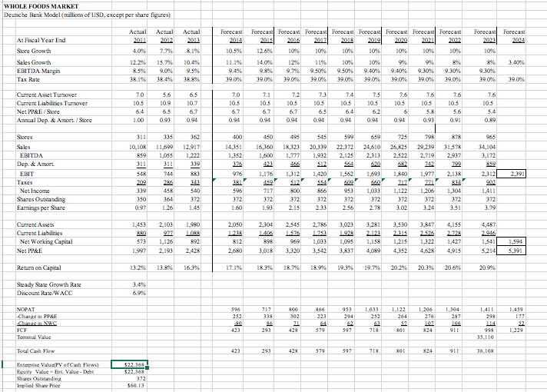Select the 2018 Stores cell 599
Viewport: 547px width, 392px height.
coord(349,137)
